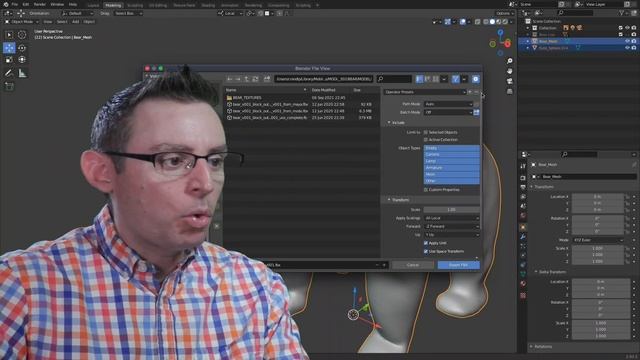The height and width of the screenshot is (360, 640).
Task: Create new folder in file browser
Action: coord(267,79)
